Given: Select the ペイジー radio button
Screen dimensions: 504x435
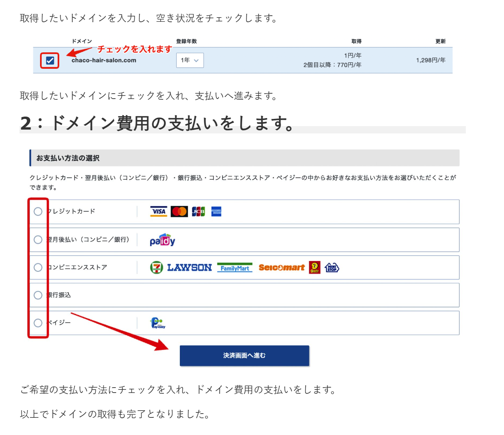Looking at the screenshot, I should tap(38, 323).
